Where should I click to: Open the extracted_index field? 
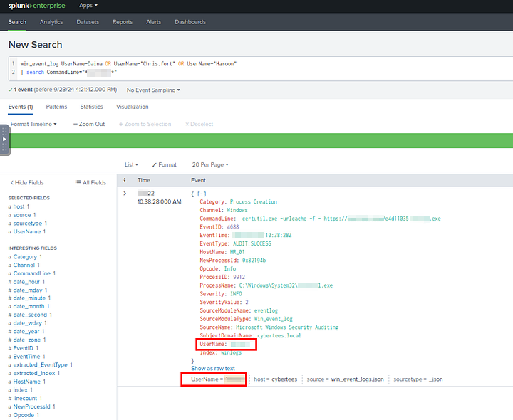[34, 373]
